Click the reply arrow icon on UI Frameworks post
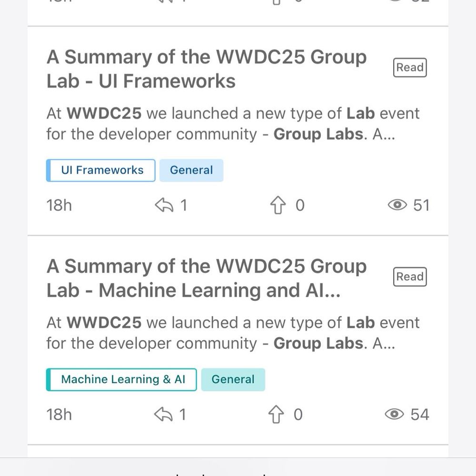 point(164,206)
